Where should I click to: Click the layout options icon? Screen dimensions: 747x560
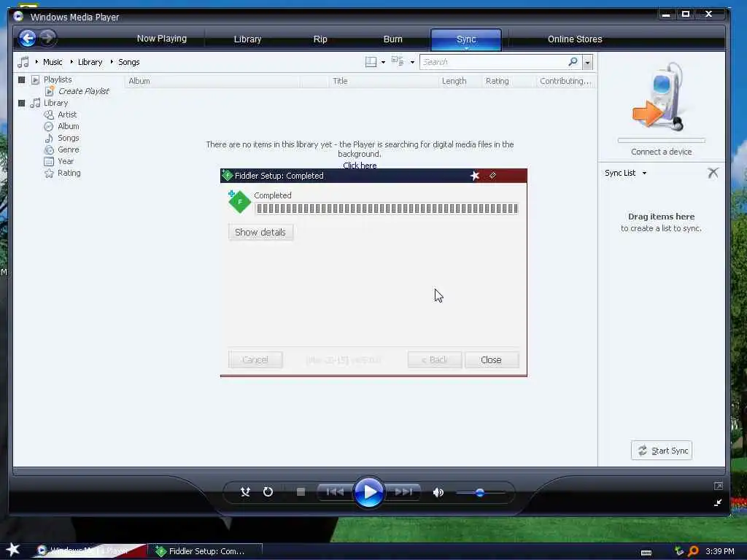tap(371, 62)
